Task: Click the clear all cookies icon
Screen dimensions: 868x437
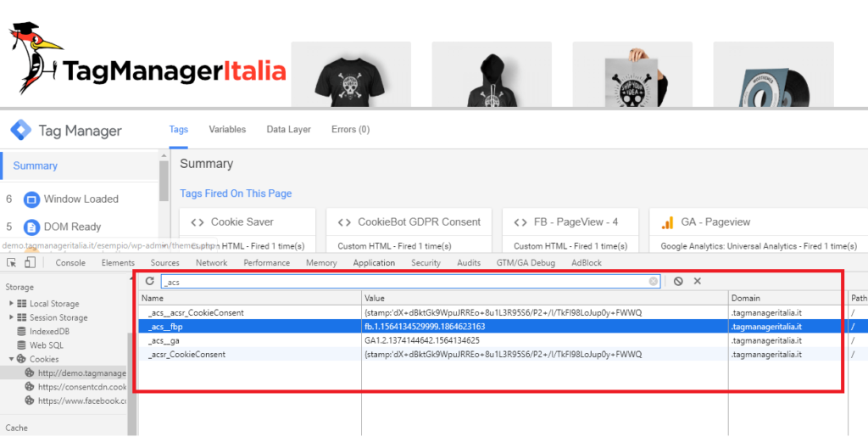Action: click(678, 282)
